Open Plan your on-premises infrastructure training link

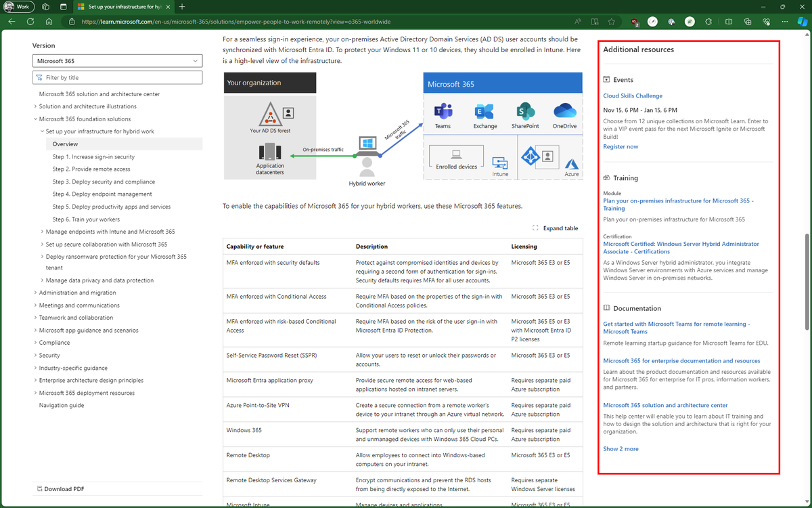click(678, 205)
